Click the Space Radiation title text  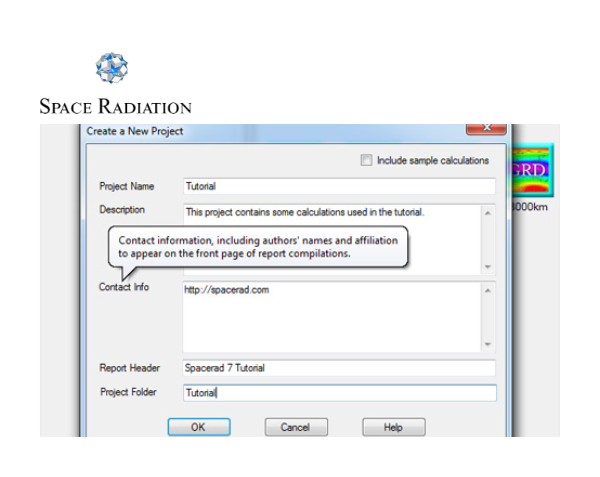[x=115, y=106]
